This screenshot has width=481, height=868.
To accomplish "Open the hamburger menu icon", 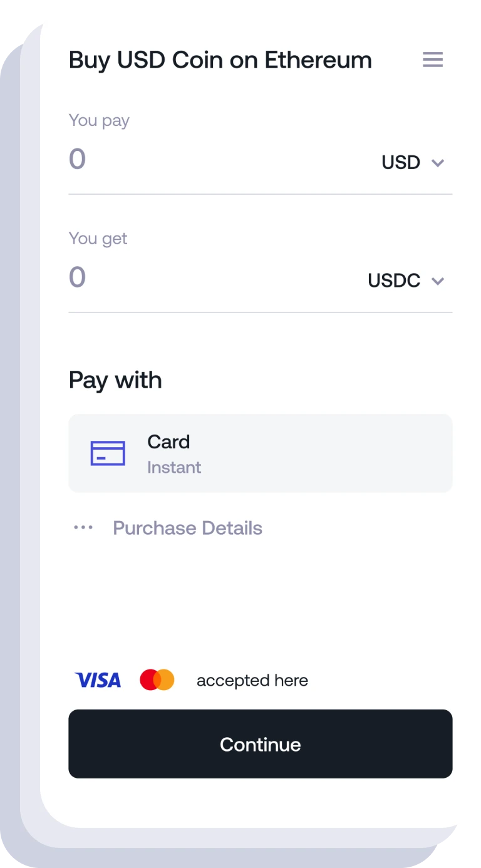I will (x=433, y=60).
